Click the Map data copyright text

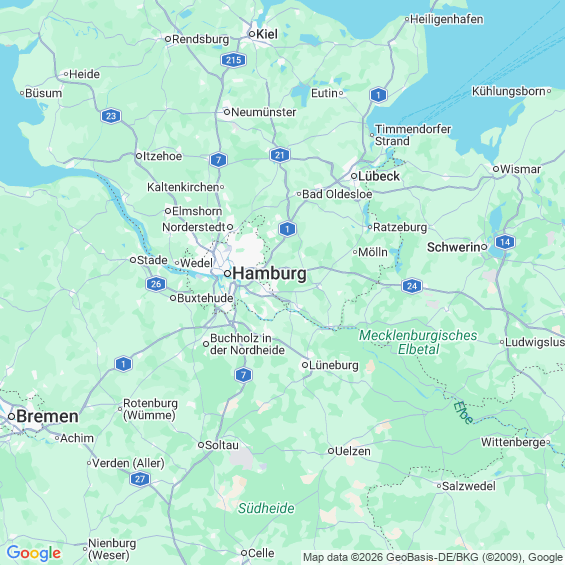(x=433, y=557)
